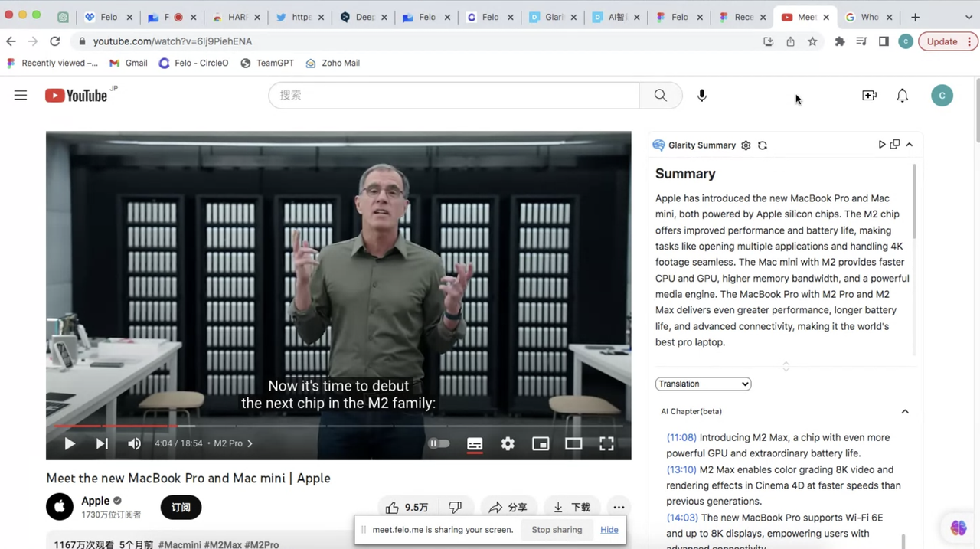The width and height of the screenshot is (980, 549).
Task: Switch to the Glari browser tab
Action: click(x=554, y=17)
